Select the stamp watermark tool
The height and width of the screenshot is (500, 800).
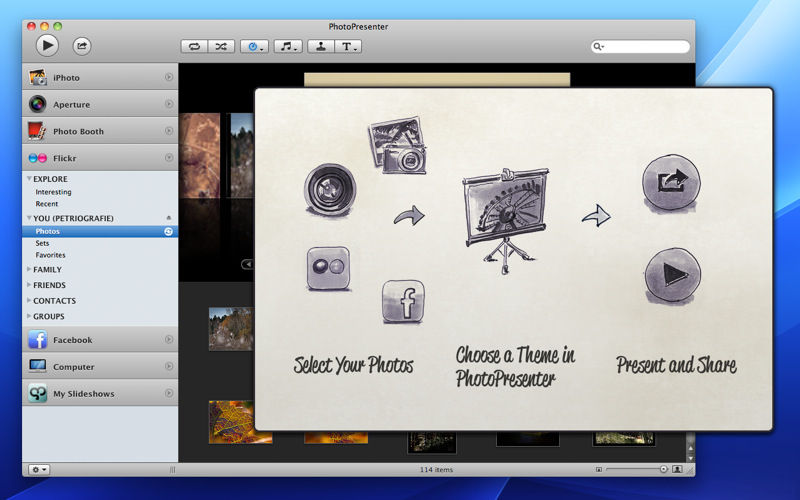[x=321, y=46]
